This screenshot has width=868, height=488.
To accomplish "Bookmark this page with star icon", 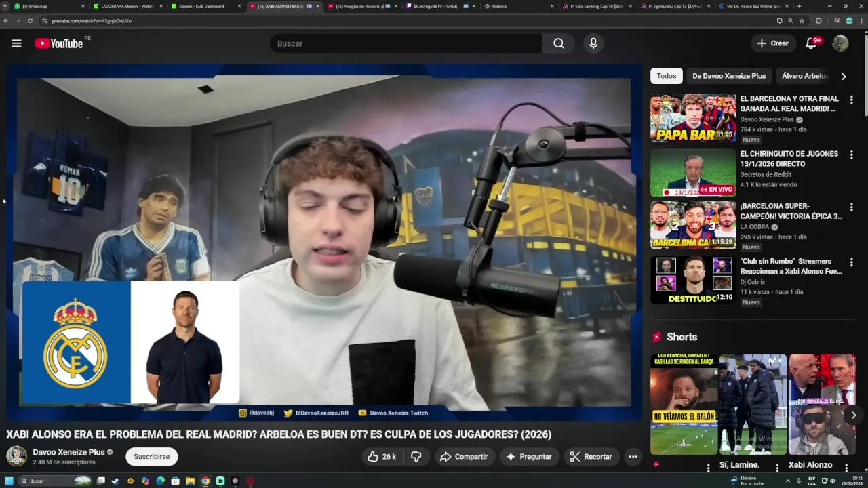I will pos(802,21).
